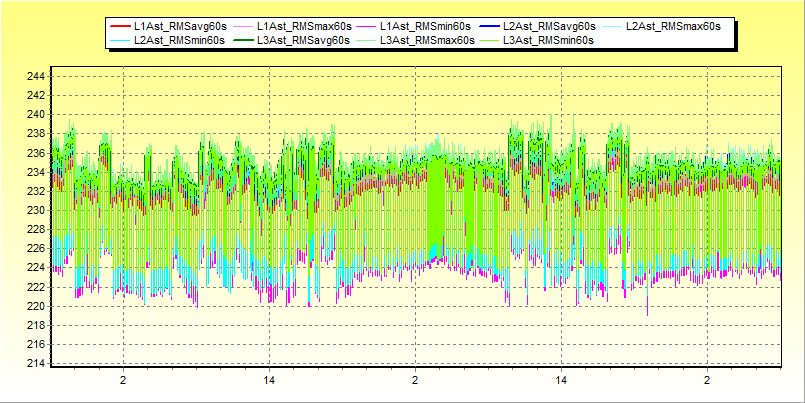This screenshot has width=805, height=403.
Task: Click the 214 value on the vertical axis
Action: (x=33, y=363)
